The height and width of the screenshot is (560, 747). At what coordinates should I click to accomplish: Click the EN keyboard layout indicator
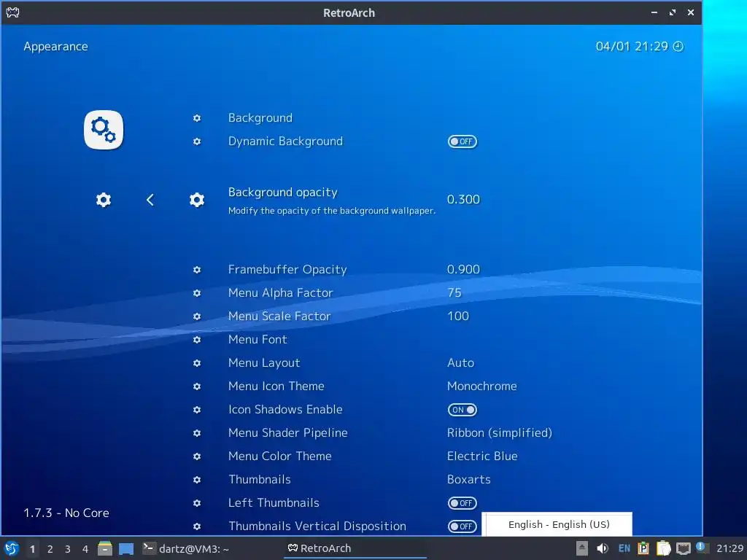[624, 548]
